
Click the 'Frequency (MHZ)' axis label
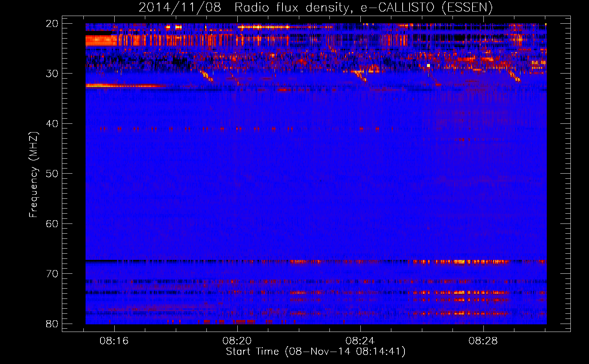coord(33,175)
